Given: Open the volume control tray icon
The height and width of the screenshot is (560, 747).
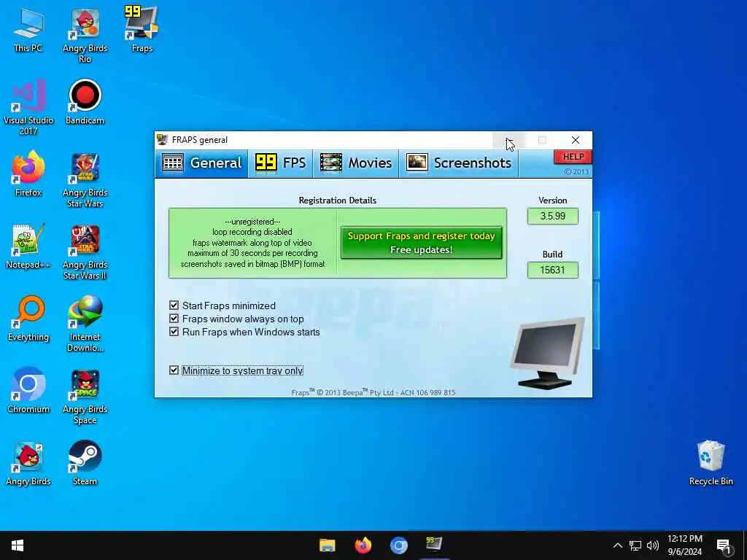Looking at the screenshot, I should click(x=653, y=545).
